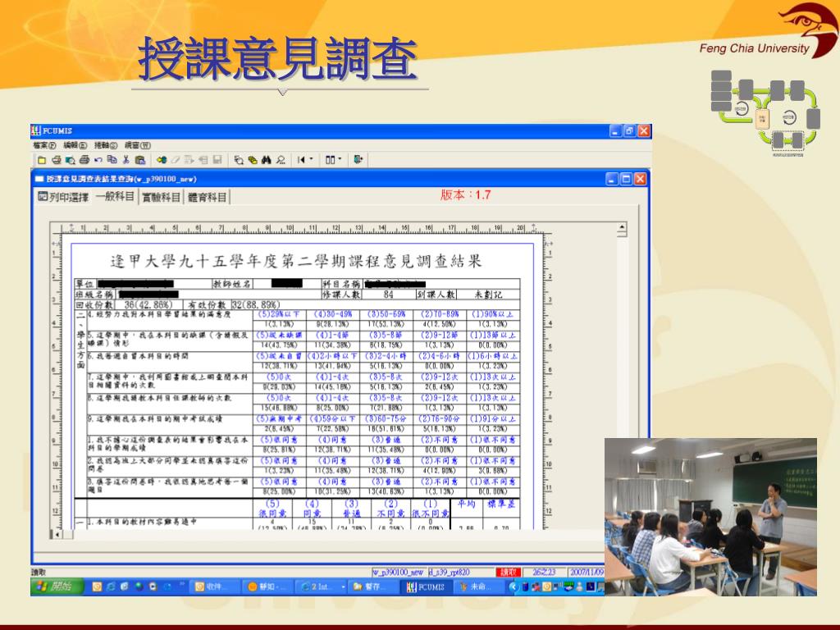Switch to the 體育科目 tab

pos(208,197)
